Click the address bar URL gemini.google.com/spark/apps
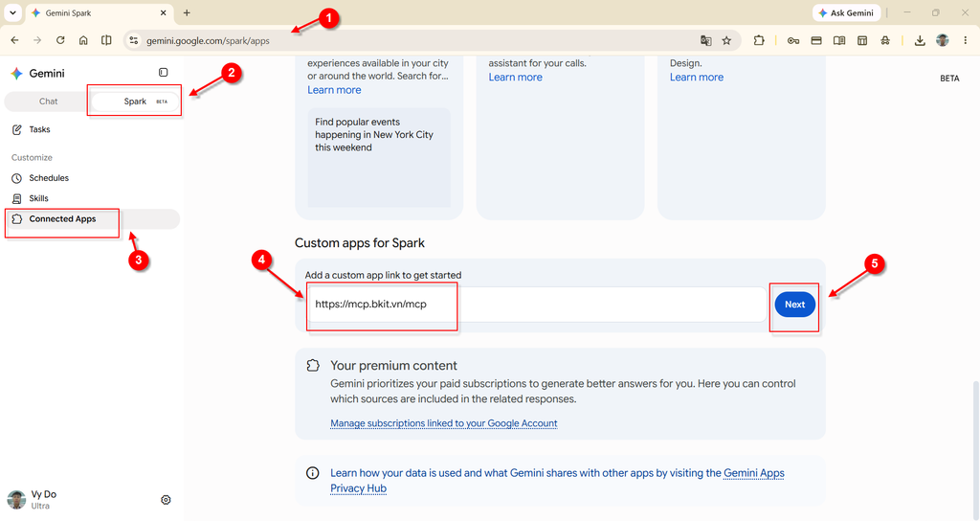This screenshot has height=521, width=980. coord(208,40)
